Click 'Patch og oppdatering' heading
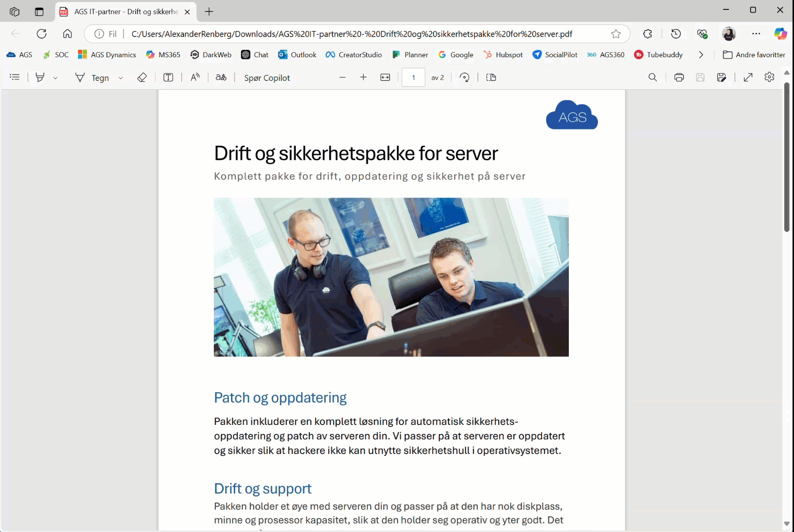Screen dimensions: 794x532 coord(280,398)
